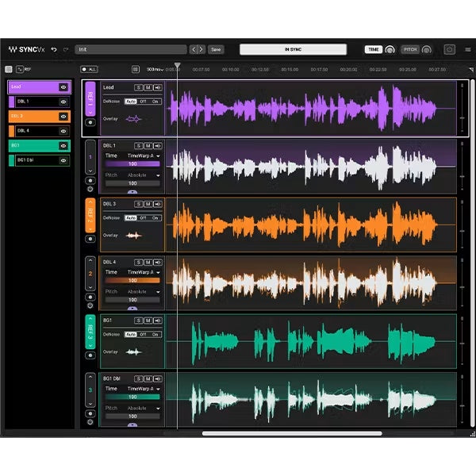The height and width of the screenshot is (476, 476).
Task: Click the BG1 Overlay waveform icon
Action: (x=133, y=351)
